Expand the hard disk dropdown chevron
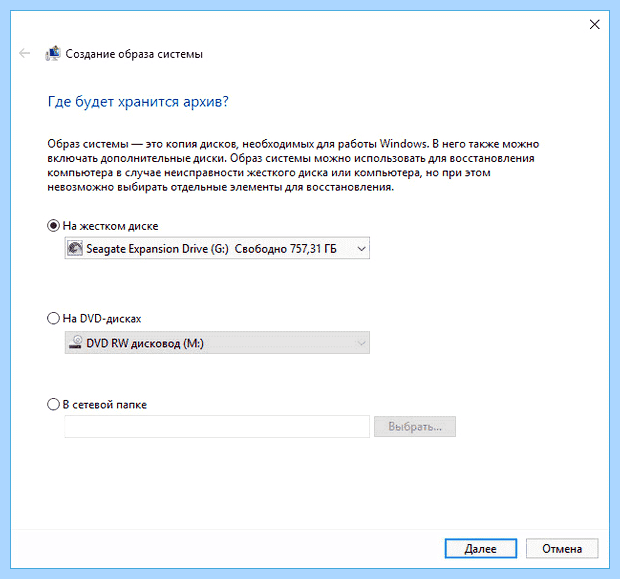Screen dimensions: 620x579 (x=361, y=249)
